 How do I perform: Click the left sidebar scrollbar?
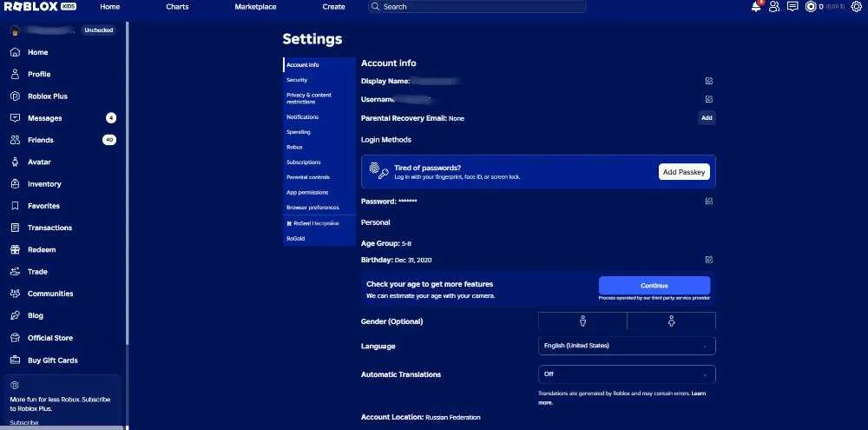[127, 183]
